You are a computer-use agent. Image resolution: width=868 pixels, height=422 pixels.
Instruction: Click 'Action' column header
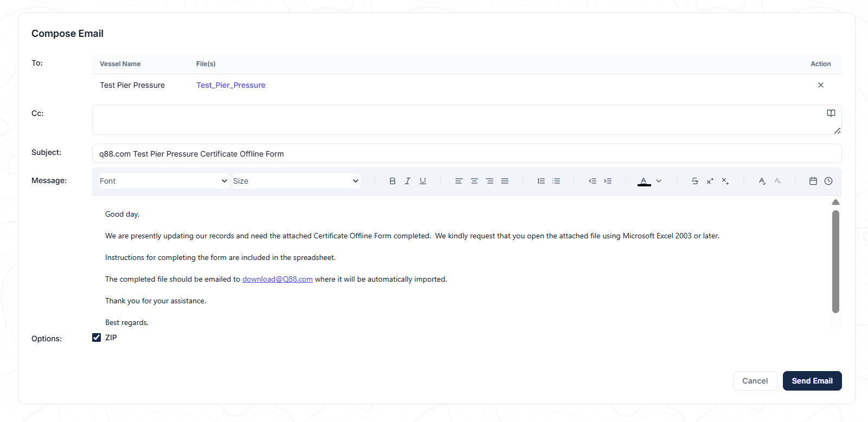pyautogui.click(x=821, y=64)
